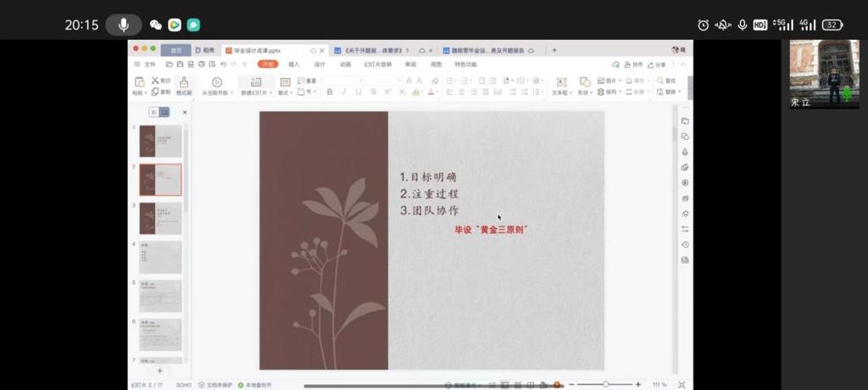The image size is (868, 390).
Task: Click the Share (分享) button
Action: click(665, 64)
